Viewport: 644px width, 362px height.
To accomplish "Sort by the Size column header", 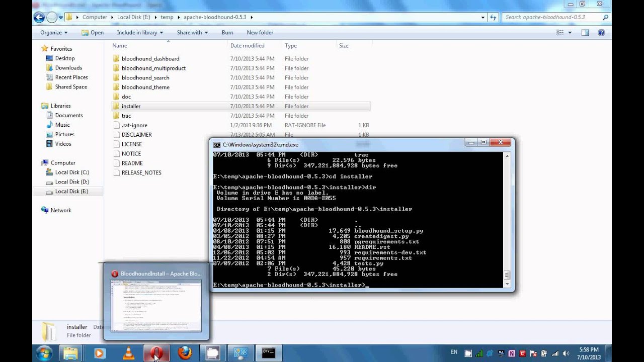I will pos(344,46).
